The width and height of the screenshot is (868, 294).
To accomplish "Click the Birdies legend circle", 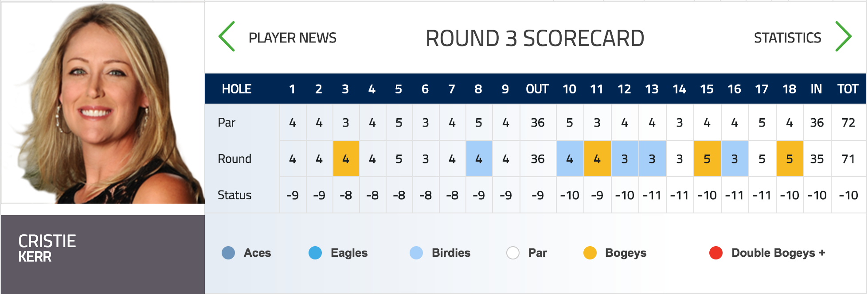I will pyautogui.click(x=416, y=253).
